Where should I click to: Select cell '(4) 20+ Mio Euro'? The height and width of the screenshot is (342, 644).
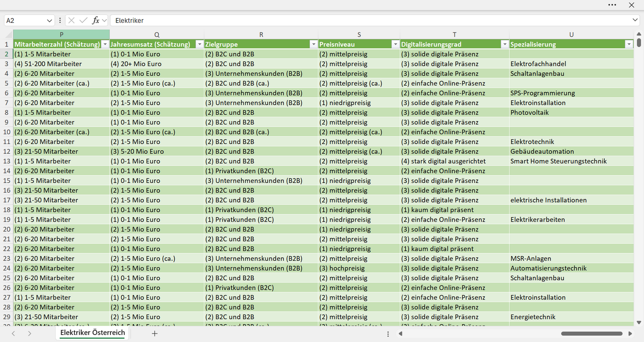point(156,64)
